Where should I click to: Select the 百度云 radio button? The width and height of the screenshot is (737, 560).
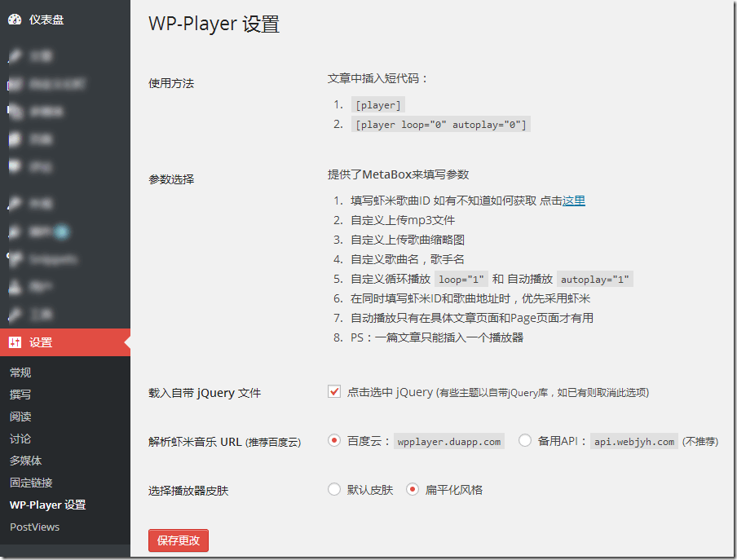click(334, 440)
